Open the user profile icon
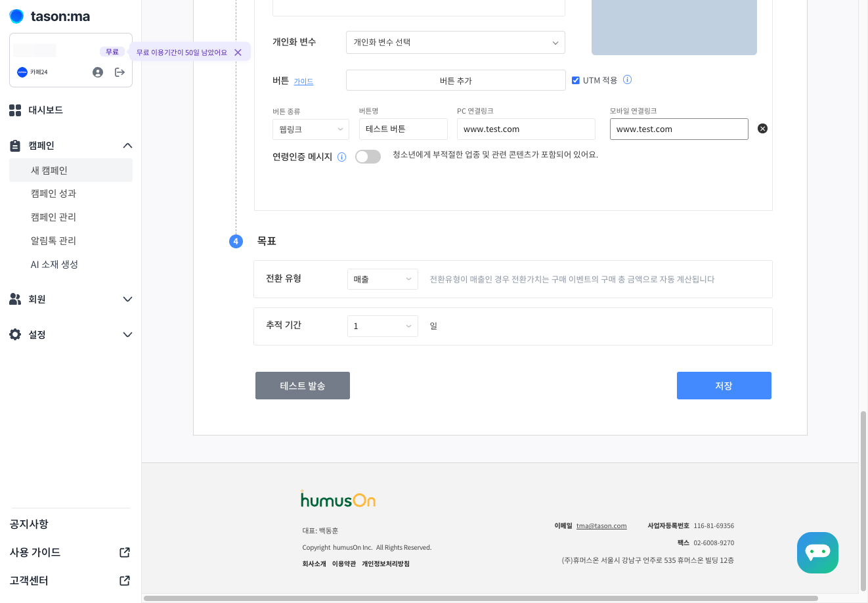The height and width of the screenshot is (603, 868). click(x=98, y=72)
